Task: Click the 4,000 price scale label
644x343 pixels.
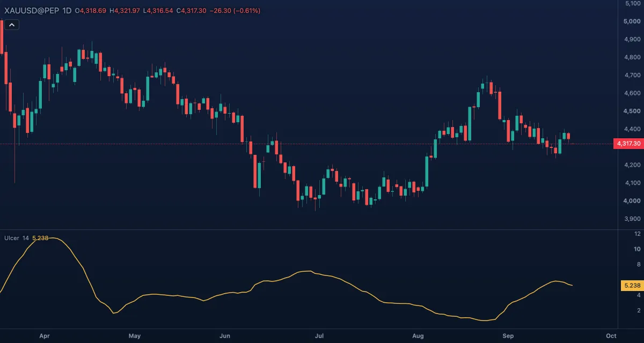Action: (x=633, y=201)
